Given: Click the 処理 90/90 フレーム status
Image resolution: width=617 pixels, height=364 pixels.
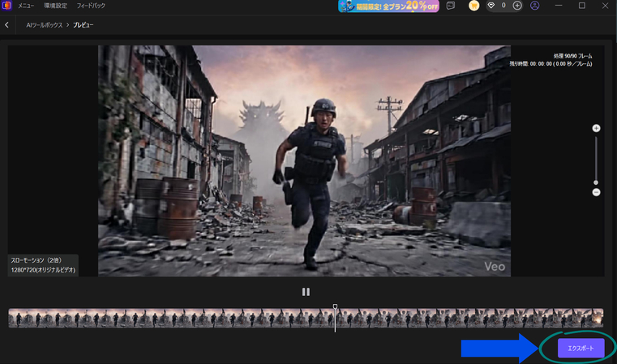Looking at the screenshot, I should coord(572,56).
